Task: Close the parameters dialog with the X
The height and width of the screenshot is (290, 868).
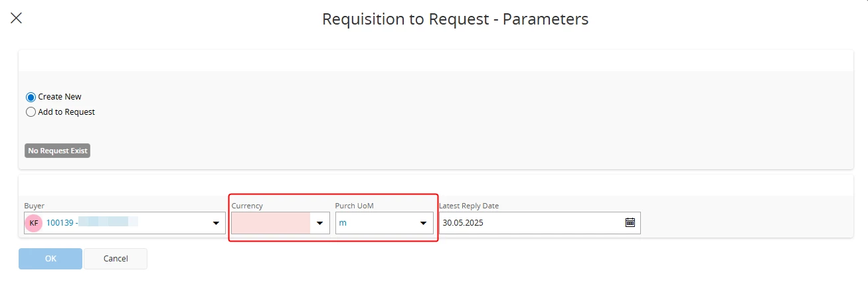Action: pyautogui.click(x=16, y=18)
